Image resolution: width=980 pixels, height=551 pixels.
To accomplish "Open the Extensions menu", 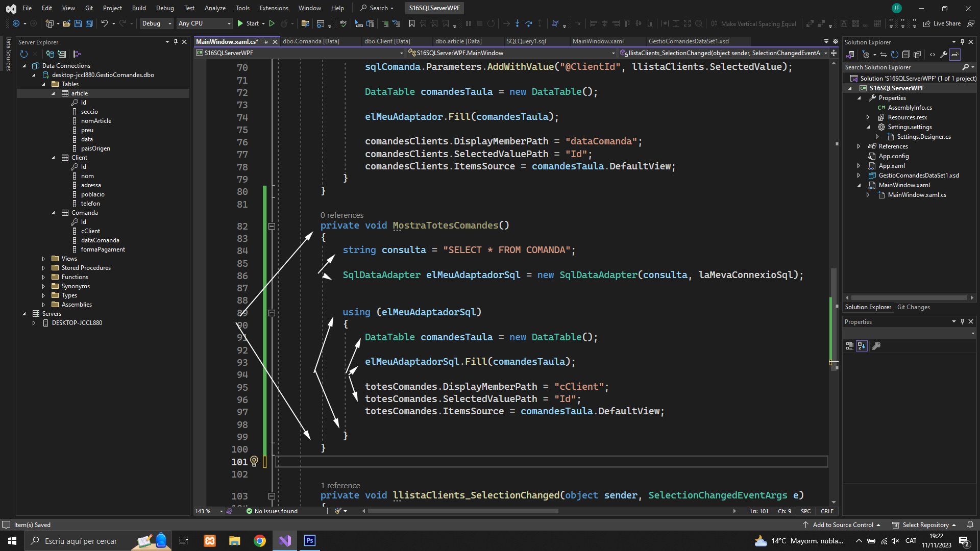I will tap(274, 8).
